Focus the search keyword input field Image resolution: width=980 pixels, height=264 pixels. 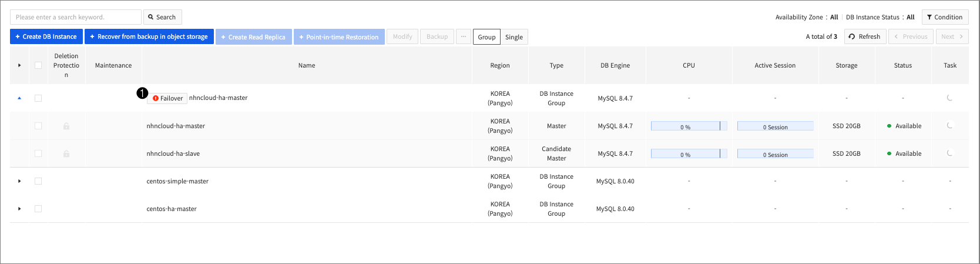(x=76, y=17)
